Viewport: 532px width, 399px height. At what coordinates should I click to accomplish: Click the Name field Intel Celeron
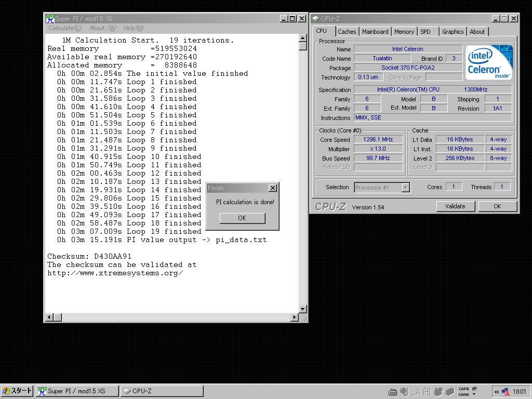pos(408,49)
